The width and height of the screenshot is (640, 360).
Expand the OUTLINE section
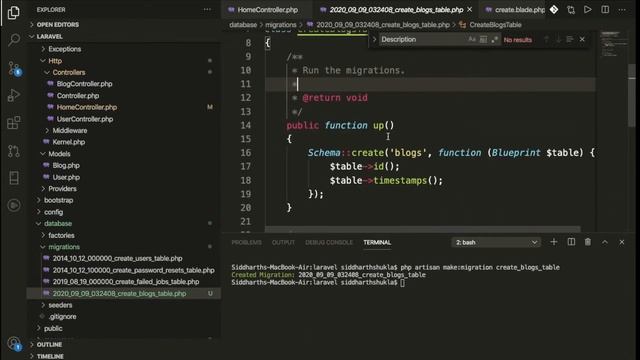pyautogui.click(x=49, y=344)
